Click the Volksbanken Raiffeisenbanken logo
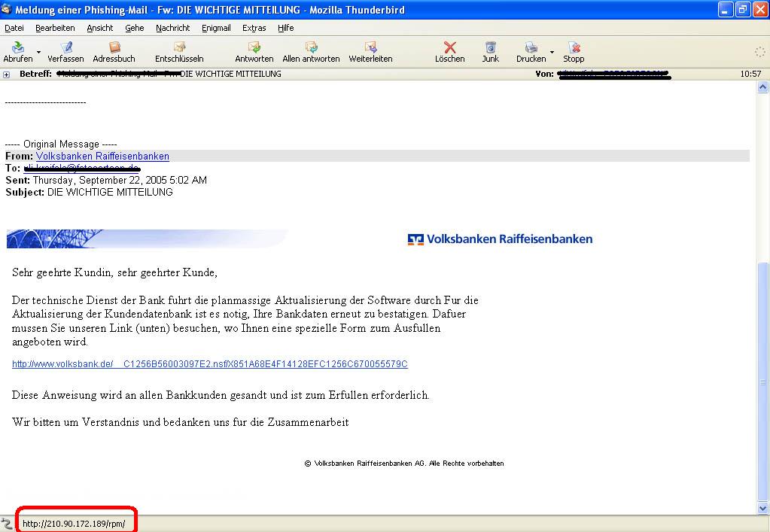This screenshot has width=770, height=532. (x=500, y=239)
